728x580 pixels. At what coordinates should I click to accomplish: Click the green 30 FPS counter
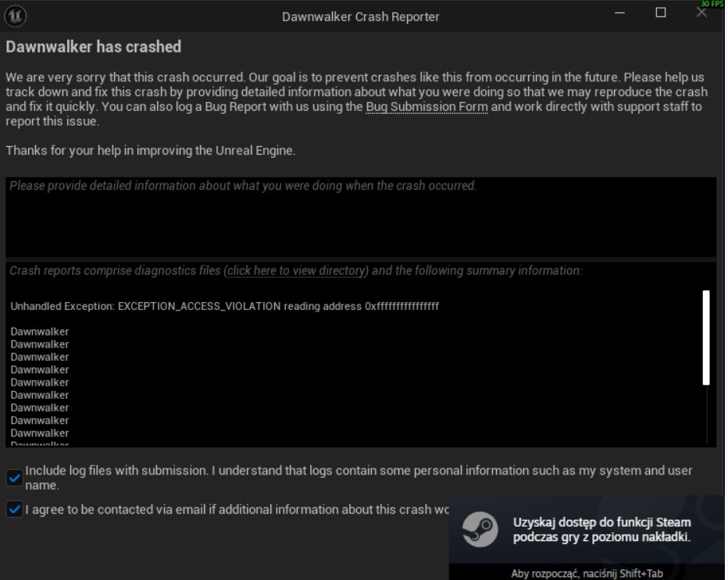[x=712, y=4]
